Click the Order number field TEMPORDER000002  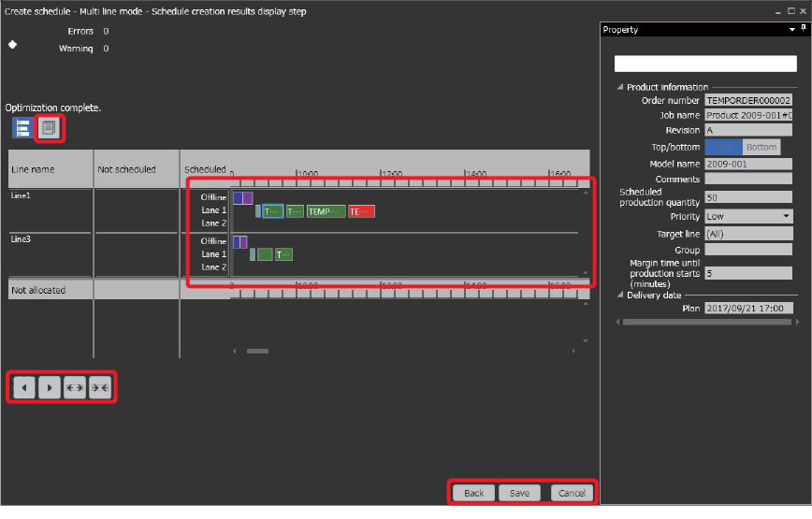point(748,100)
